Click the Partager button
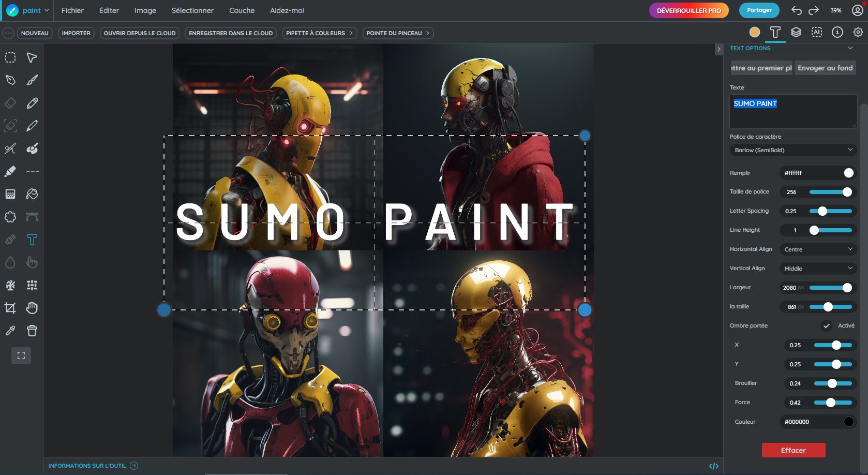The height and width of the screenshot is (475, 868). pyautogui.click(x=759, y=10)
